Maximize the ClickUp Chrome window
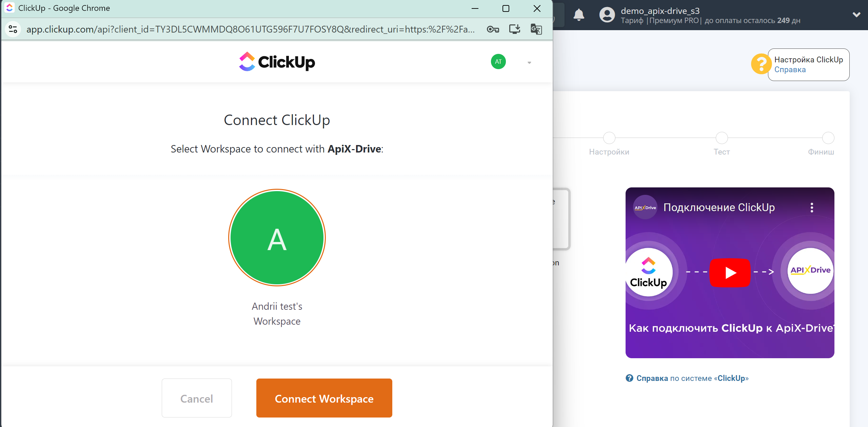This screenshot has width=868, height=427. point(506,8)
